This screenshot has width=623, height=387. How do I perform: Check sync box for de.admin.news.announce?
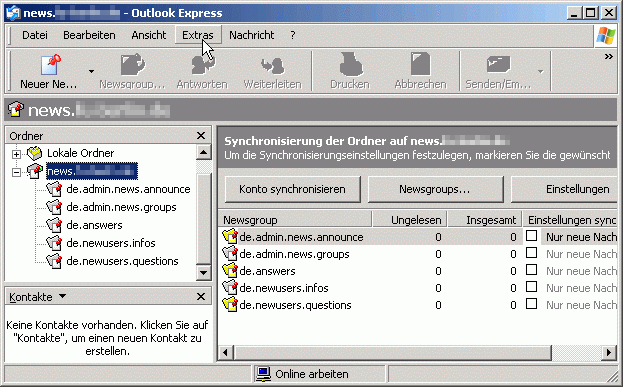[531, 236]
